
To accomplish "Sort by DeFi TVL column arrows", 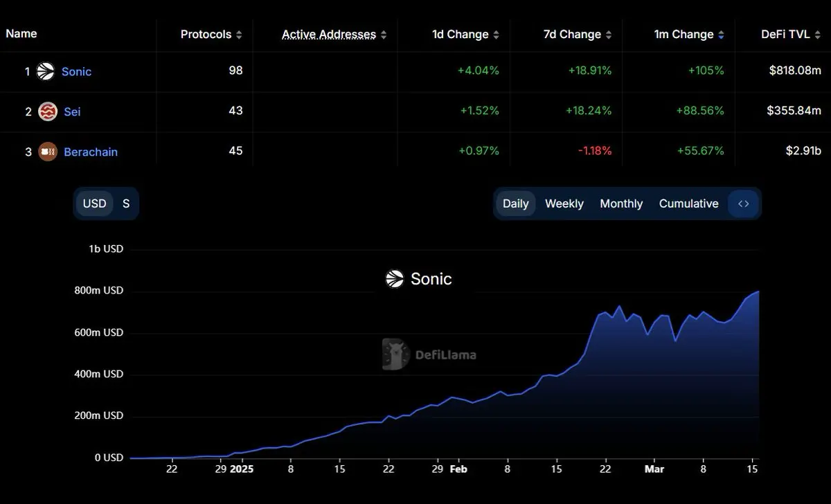I will pyautogui.click(x=819, y=35).
